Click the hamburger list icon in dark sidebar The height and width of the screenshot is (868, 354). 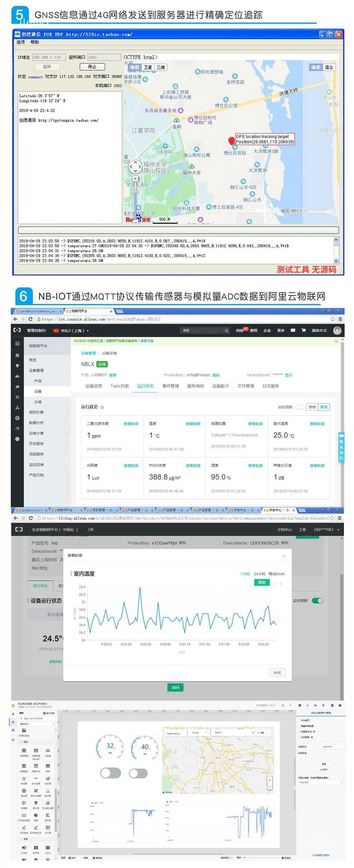(17, 355)
